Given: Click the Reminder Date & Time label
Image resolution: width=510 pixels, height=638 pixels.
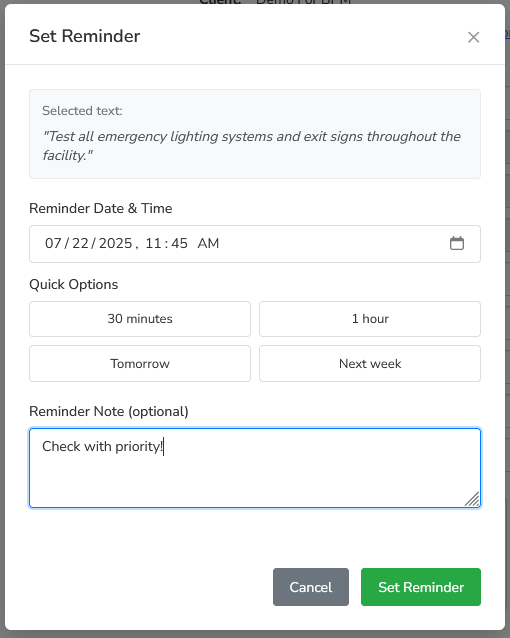Looking at the screenshot, I should coord(101,208).
